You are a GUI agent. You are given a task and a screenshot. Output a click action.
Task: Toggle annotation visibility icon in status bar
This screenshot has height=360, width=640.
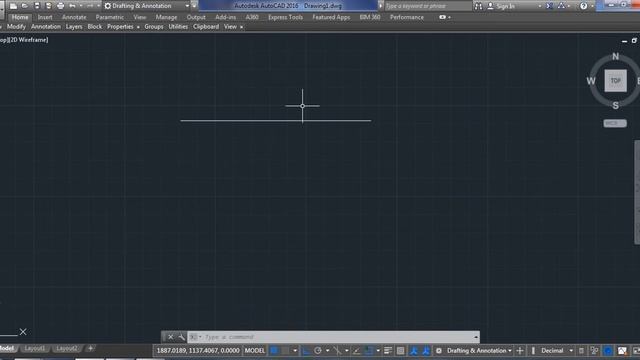tap(413, 351)
